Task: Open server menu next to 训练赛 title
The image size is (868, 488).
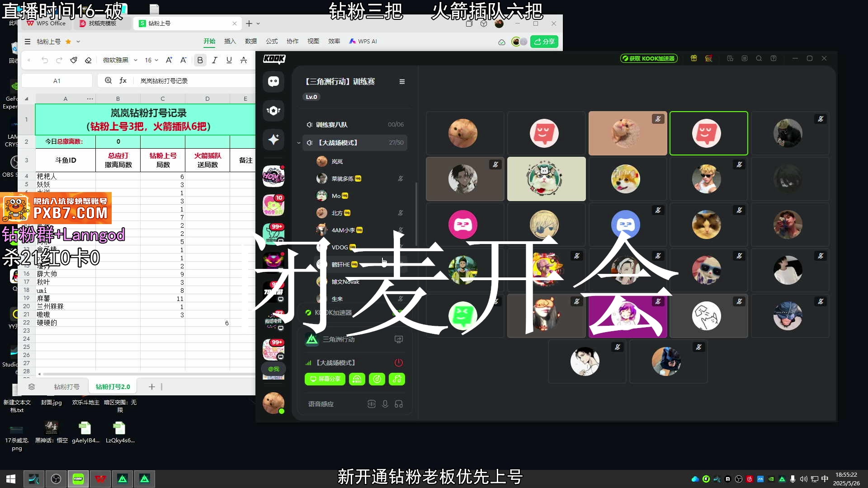Action: 402,82
